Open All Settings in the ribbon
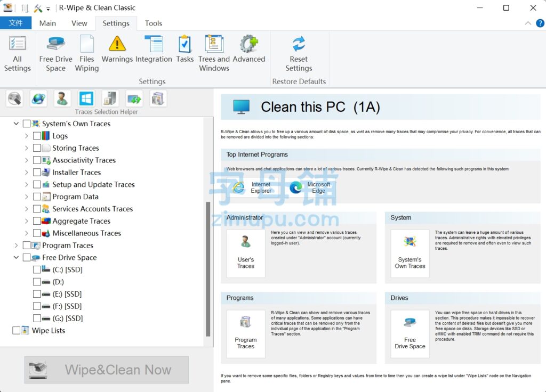 [18, 53]
